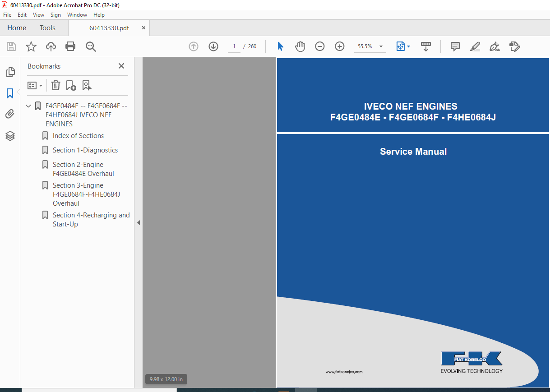Screen dimensions: 550x392
Task: Zoom in with plus icon
Action: click(x=340, y=46)
